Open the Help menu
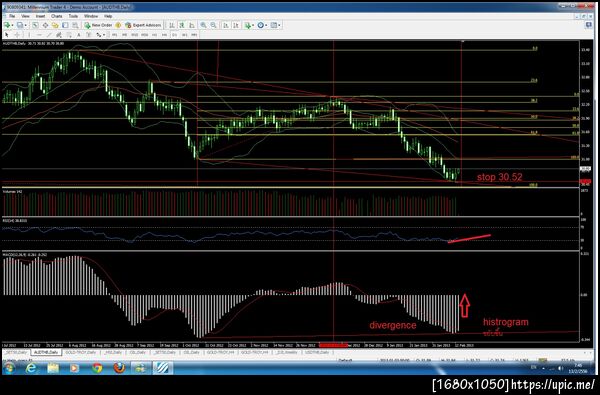 click(x=108, y=16)
